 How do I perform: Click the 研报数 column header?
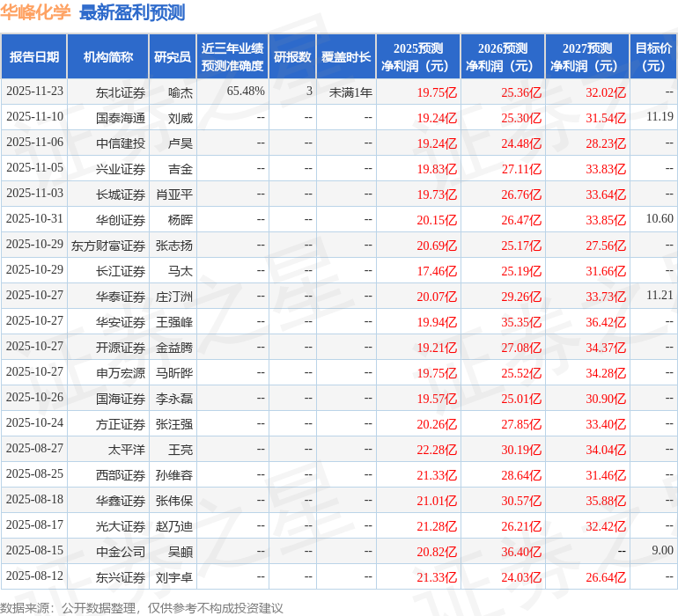pos(292,57)
